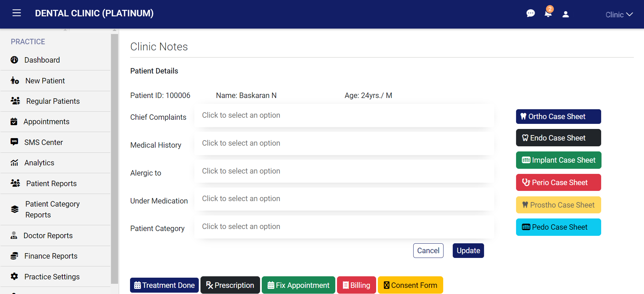
Task: Cancel the clinic notes changes
Action: (428, 250)
